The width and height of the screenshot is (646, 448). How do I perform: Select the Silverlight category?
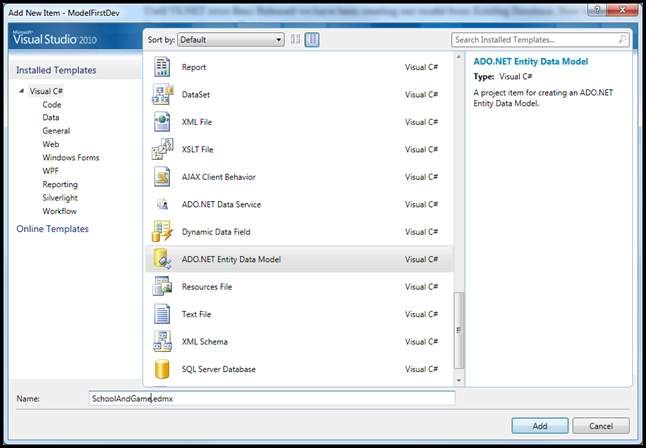60,197
